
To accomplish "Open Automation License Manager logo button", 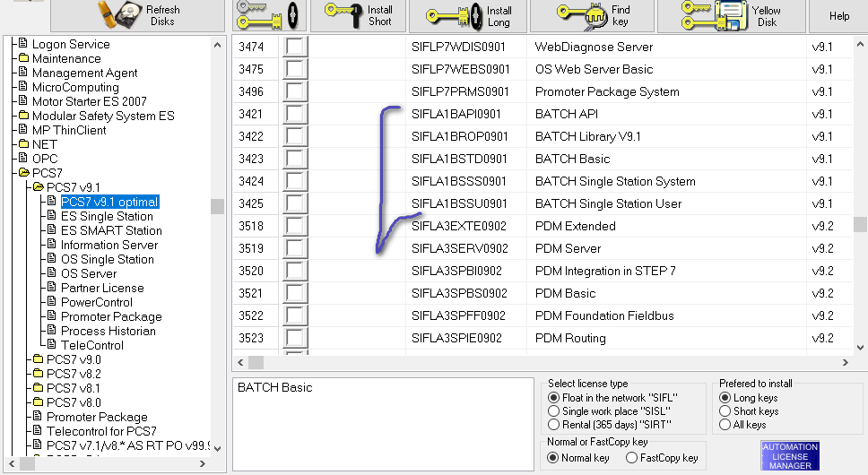I will click(790, 455).
